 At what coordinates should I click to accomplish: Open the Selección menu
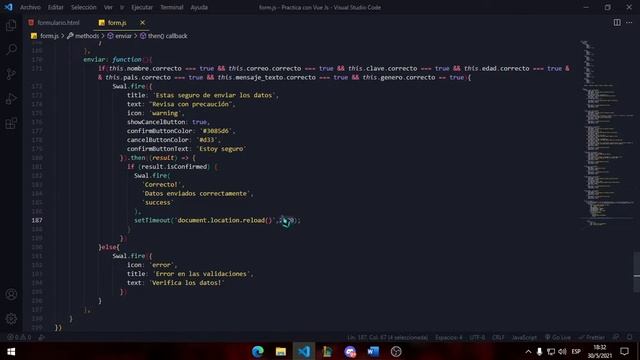[84, 7]
